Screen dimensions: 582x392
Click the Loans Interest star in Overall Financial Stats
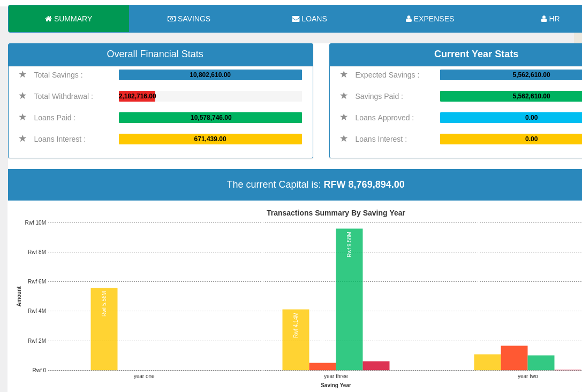tap(22, 139)
